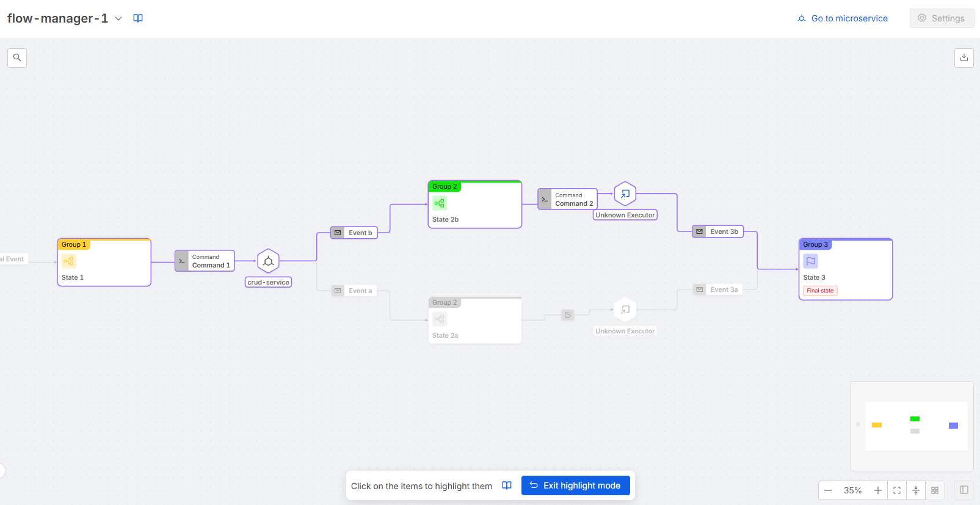Click the minimap overview panel
Screen dimensions: 980x505
[x=912, y=426]
